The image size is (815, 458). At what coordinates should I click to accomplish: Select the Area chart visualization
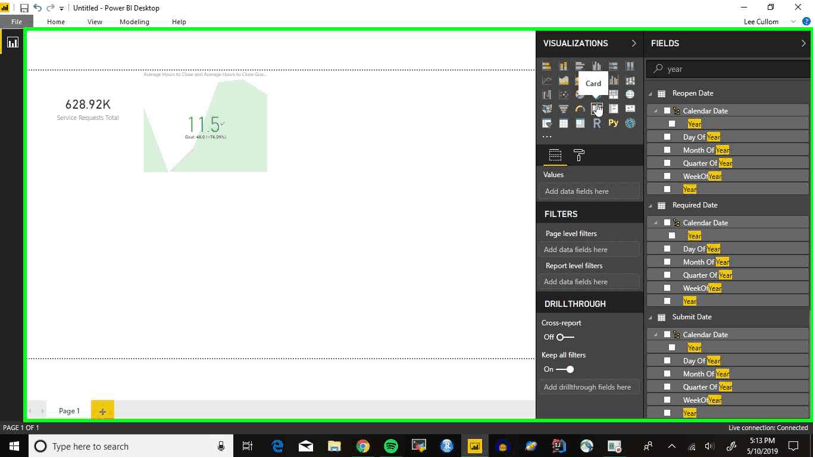click(563, 81)
